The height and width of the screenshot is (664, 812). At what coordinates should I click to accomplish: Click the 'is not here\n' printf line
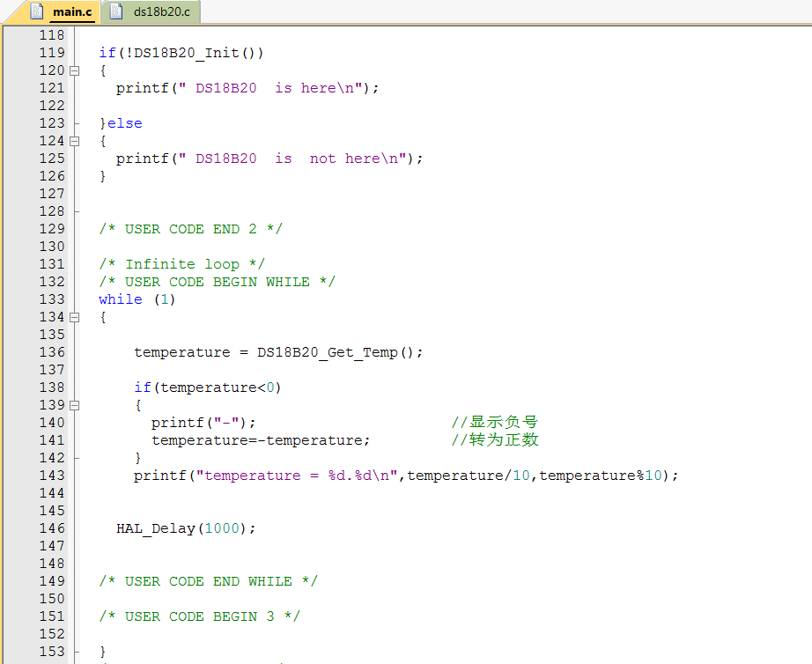pos(269,159)
